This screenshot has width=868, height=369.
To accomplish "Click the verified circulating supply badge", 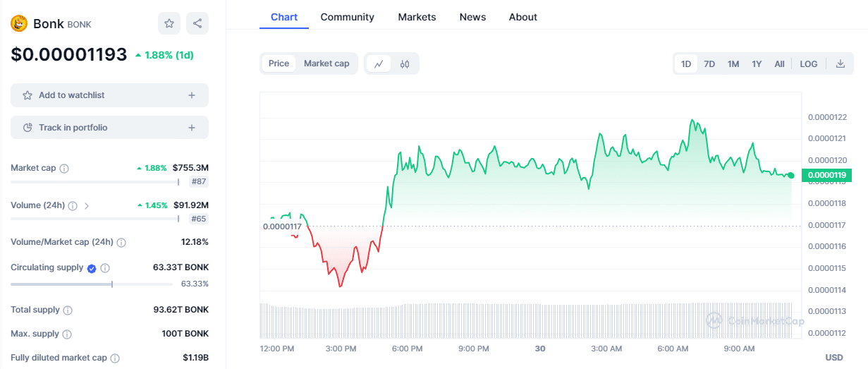I will click(x=91, y=268).
